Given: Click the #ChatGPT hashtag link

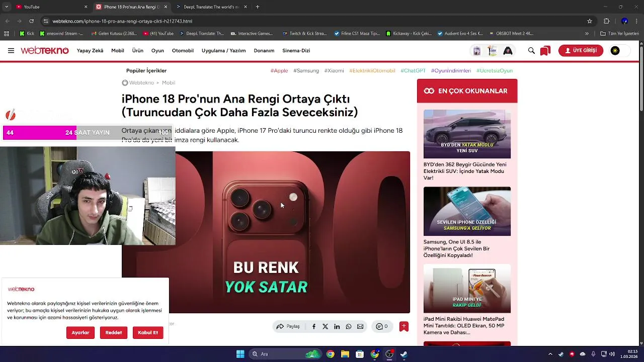Looking at the screenshot, I should [413, 70].
